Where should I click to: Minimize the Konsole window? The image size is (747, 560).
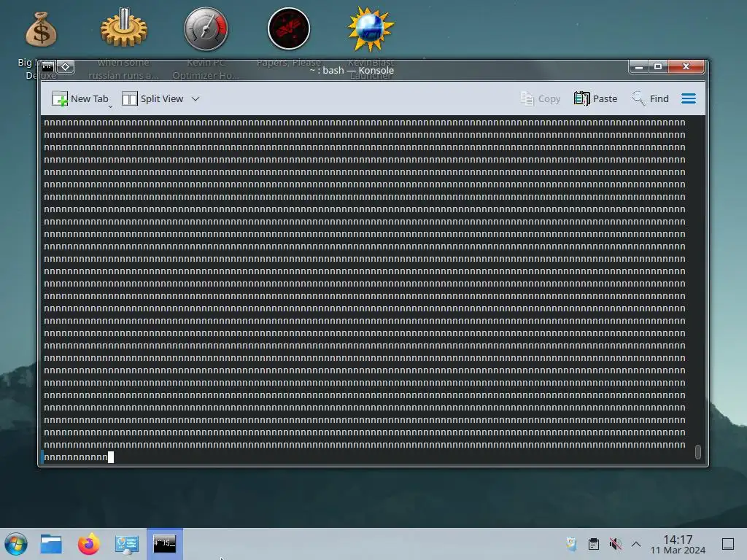click(x=639, y=66)
